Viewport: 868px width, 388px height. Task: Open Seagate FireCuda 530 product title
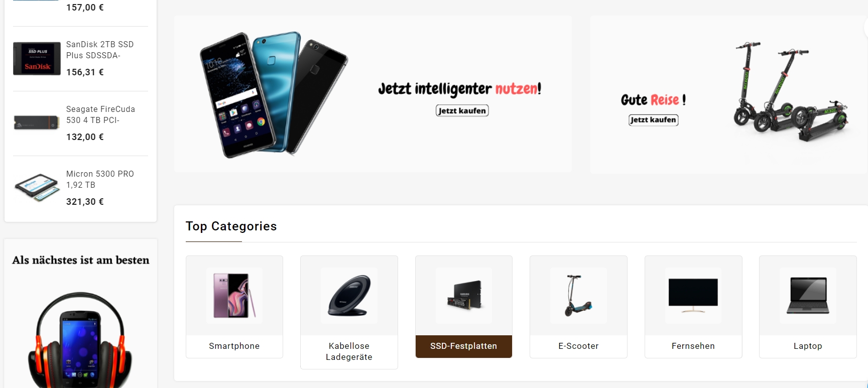[100, 114]
